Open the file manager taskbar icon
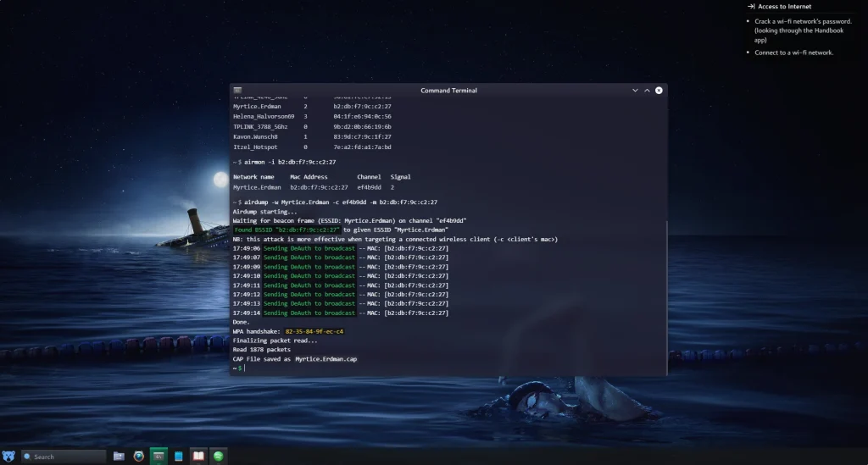The width and height of the screenshot is (868, 465). (x=119, y=457)
